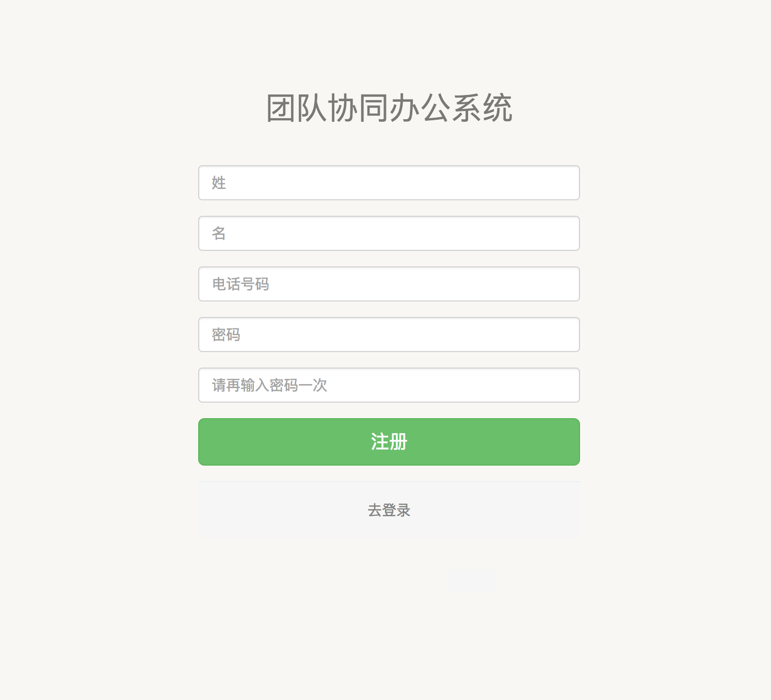
Task: Click the 请再输入密码一次 placeholder text
Action: pos(269,385)
